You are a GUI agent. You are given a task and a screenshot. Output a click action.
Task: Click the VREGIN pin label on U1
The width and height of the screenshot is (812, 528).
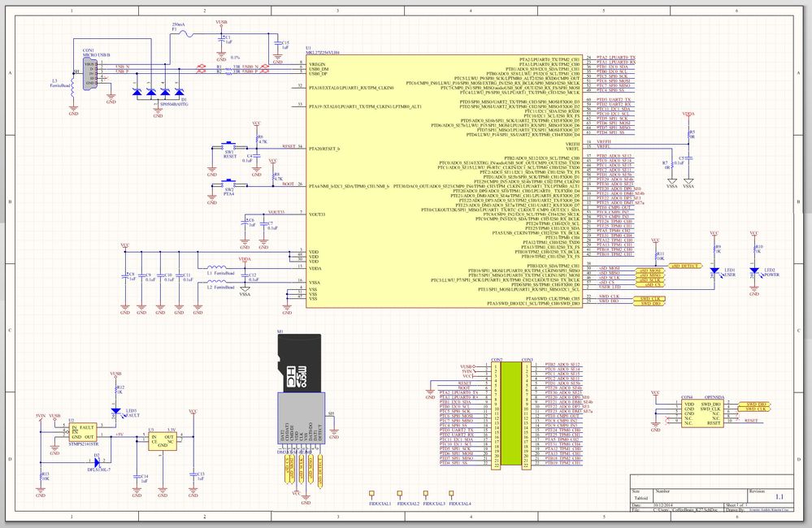318,65
